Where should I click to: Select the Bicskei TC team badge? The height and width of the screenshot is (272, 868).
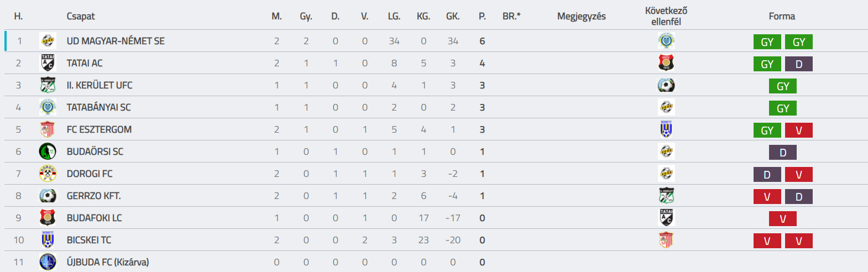[48, 240]
